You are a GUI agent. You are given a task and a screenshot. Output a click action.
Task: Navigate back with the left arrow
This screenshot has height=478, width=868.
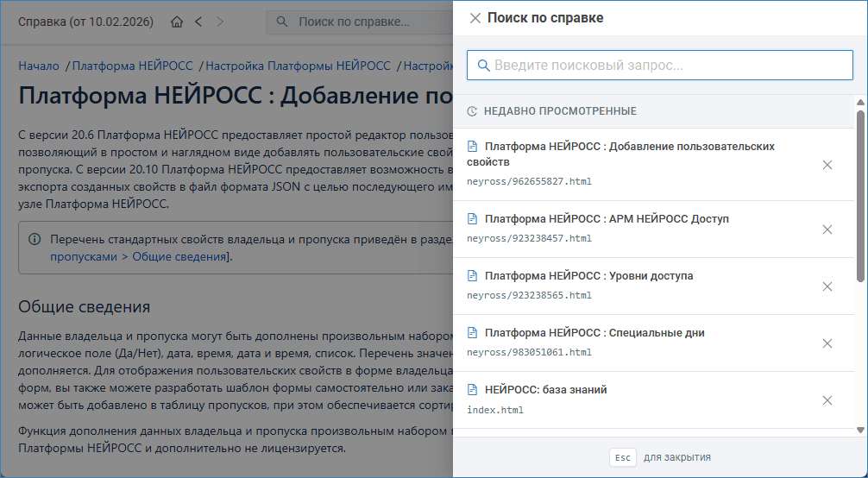[x=198, y=22]
